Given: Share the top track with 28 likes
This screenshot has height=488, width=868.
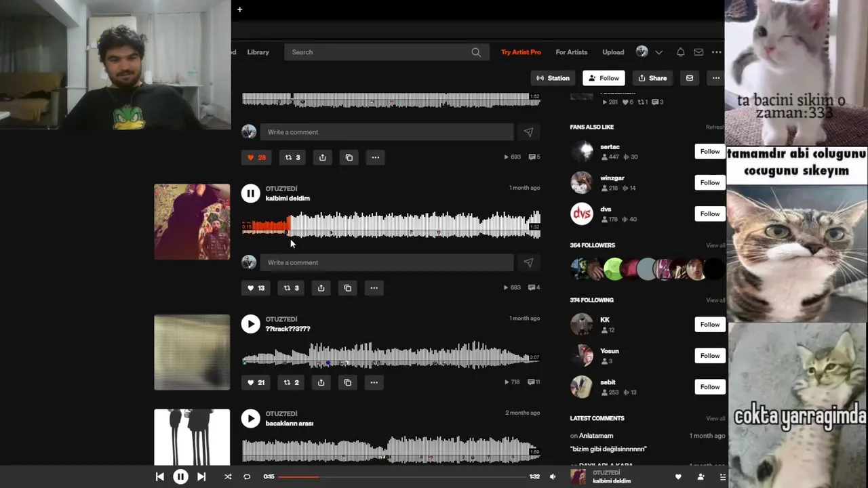Looking at the screenshot, I should coord(323,157).
